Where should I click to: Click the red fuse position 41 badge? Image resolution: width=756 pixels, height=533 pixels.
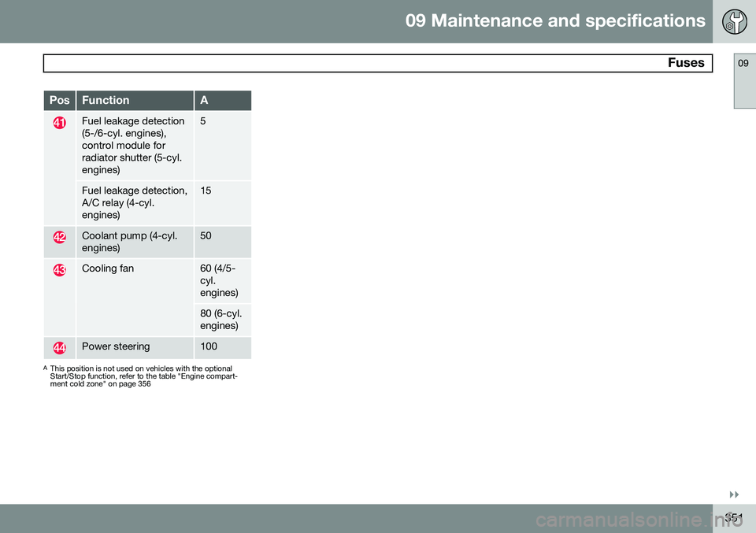59,123
